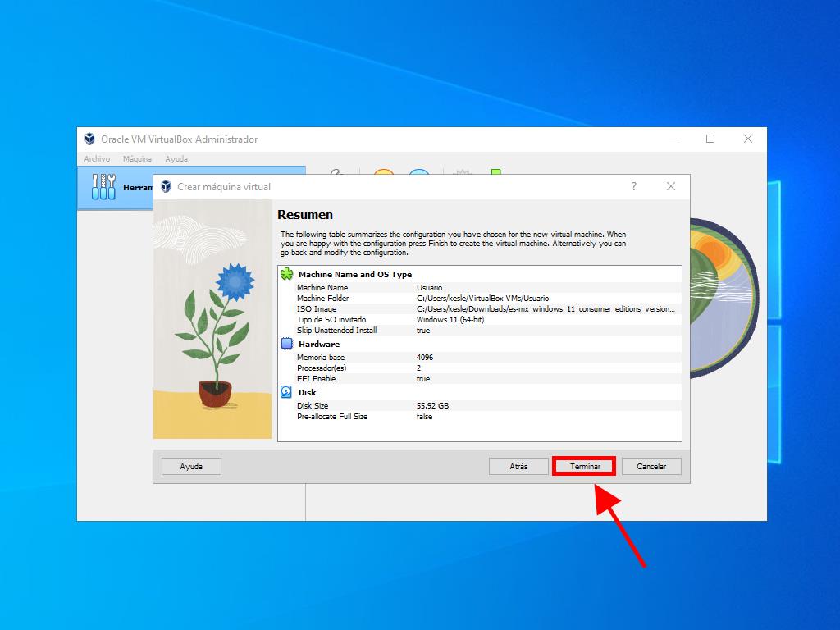Close the Crear máquina virtual dialog
The image size is (840, 630).
(x=671, y=187)
